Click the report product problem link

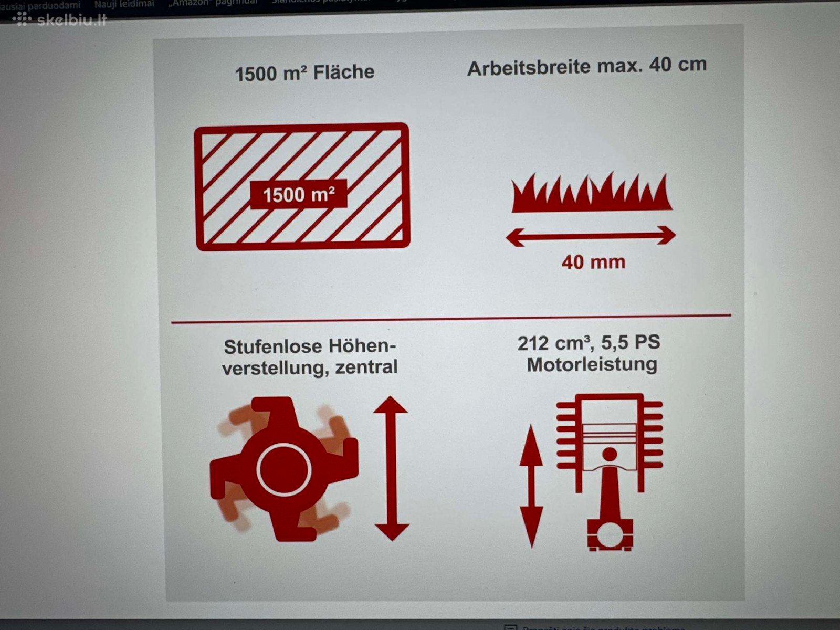(x=604, y=627)
